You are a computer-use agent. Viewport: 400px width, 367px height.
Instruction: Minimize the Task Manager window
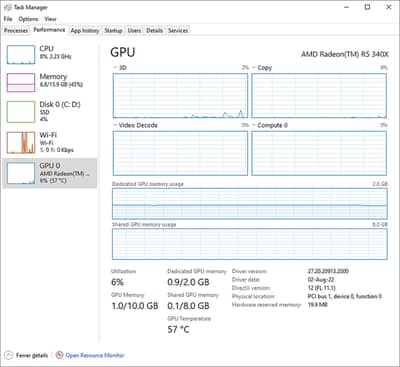347,7
